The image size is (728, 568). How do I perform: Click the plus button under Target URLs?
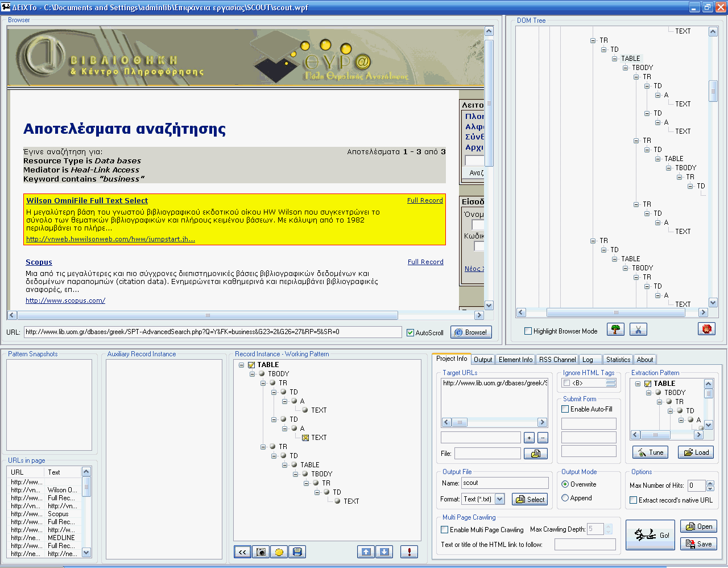pyautogui.click(x=529, y=438)
